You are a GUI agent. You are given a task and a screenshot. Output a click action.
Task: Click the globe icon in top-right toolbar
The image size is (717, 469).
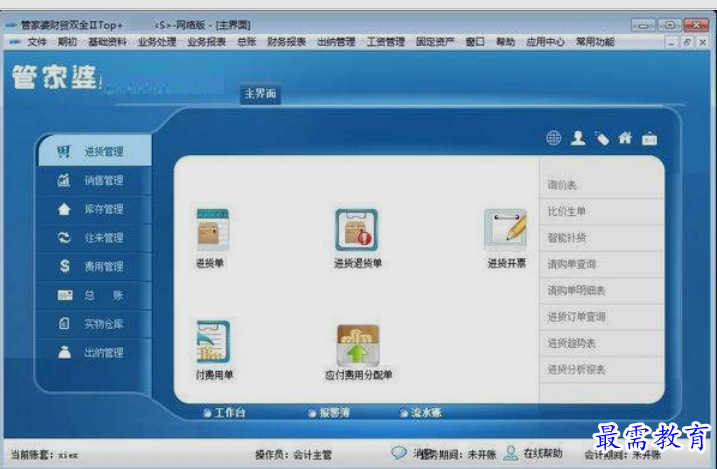pyautogui.click(x=554, y=138)
